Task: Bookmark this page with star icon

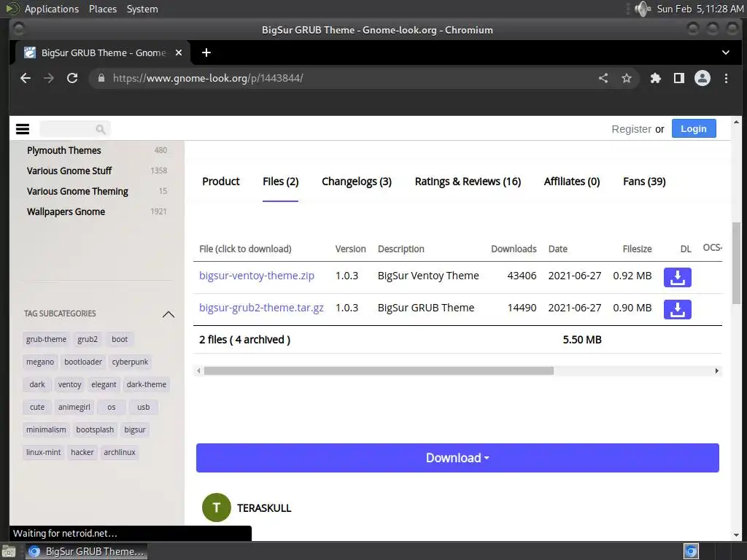Action: pyautogui.click(x=627, y=78)
